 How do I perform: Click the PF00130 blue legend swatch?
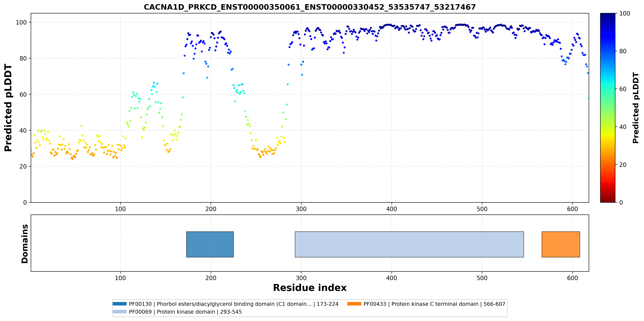coord(120,304)
